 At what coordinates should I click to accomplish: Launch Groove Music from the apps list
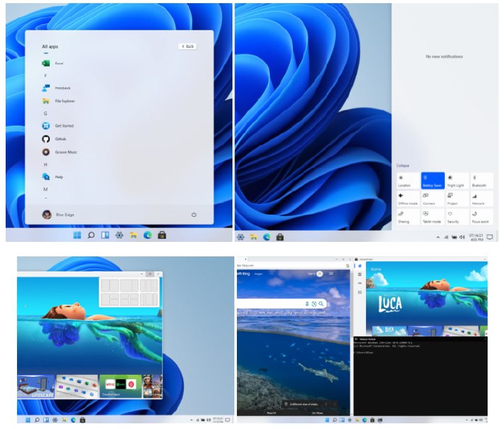59,152
